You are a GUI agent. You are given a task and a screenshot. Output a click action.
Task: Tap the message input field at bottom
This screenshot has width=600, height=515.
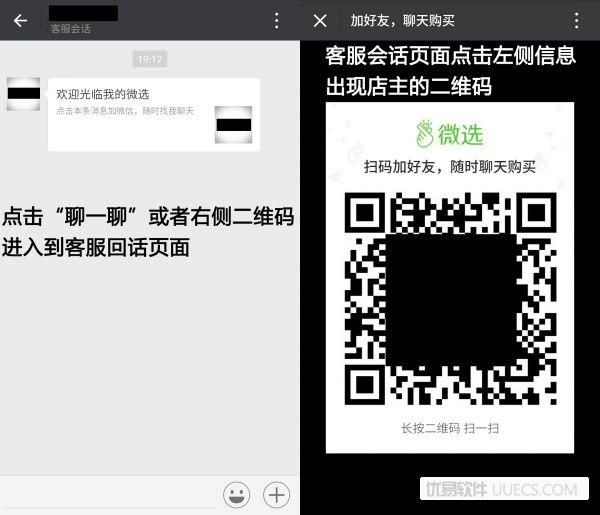click(x=111, y=495)
